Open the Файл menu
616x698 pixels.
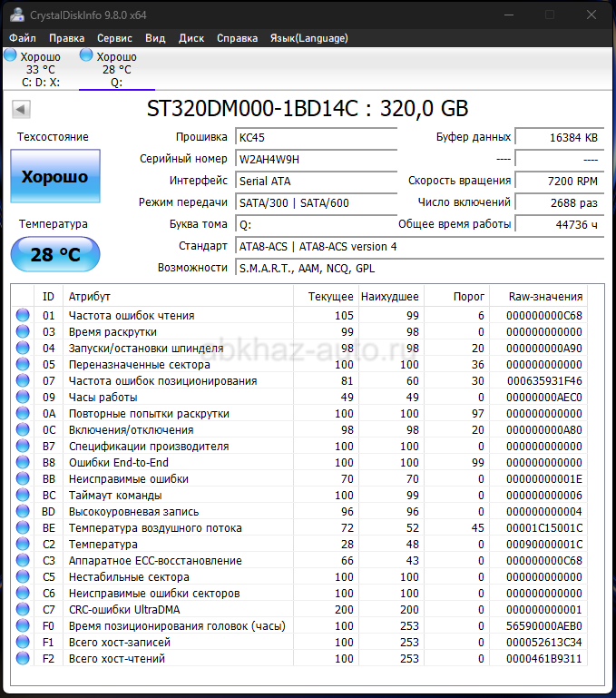click(23, 38)
